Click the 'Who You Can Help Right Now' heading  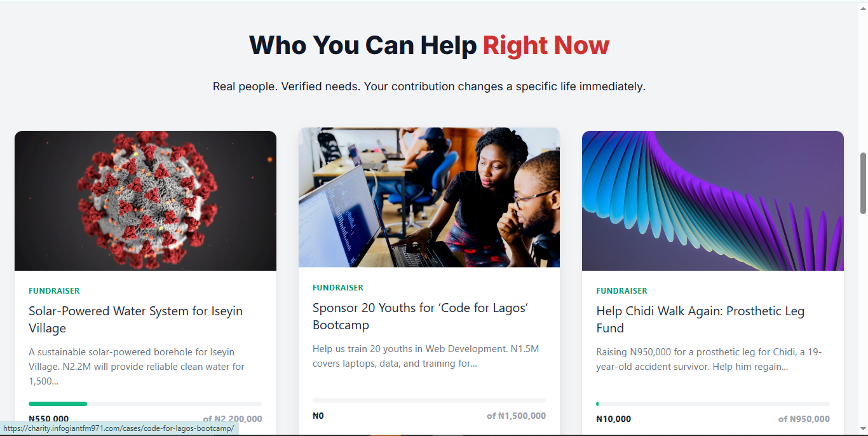coord(429,45)
